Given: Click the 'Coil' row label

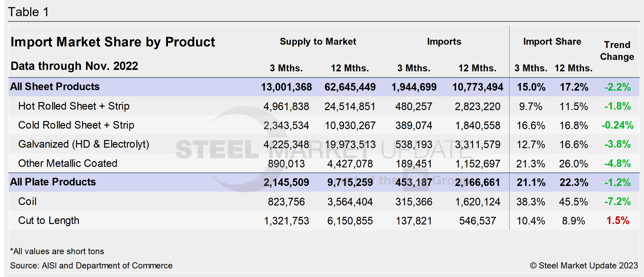Looking at the screenshot, I should pos(27,201).
